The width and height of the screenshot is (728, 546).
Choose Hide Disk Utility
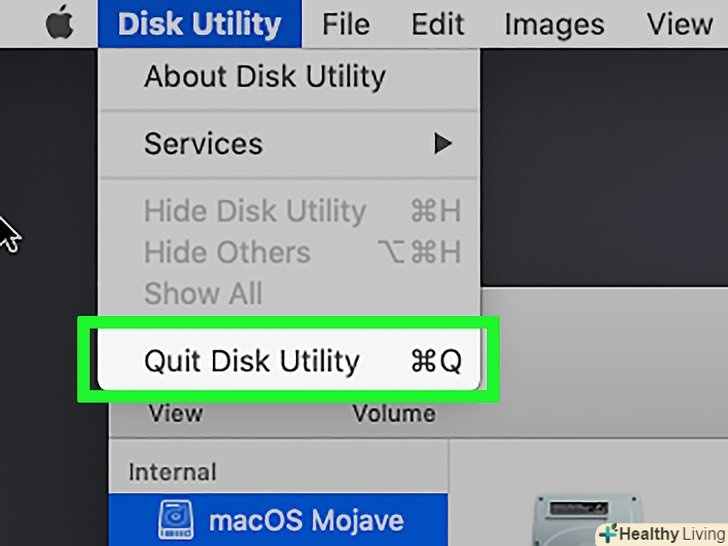pos(255,211)
